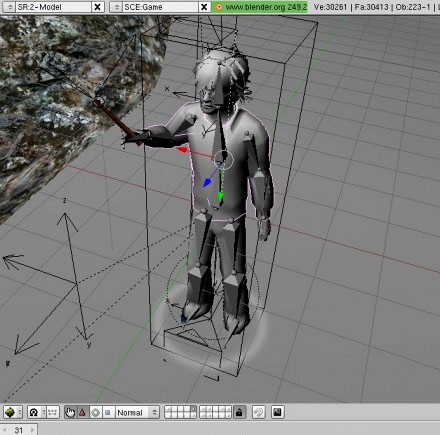Click the snap magnet icon
The height and width of the screenshot is (435, 440).
coord(259,412)
